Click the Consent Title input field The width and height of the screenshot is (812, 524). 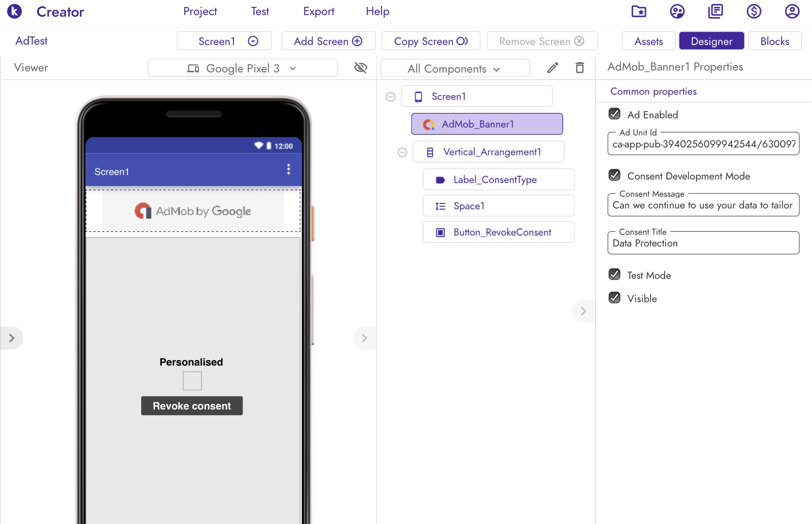coord(703,243)
